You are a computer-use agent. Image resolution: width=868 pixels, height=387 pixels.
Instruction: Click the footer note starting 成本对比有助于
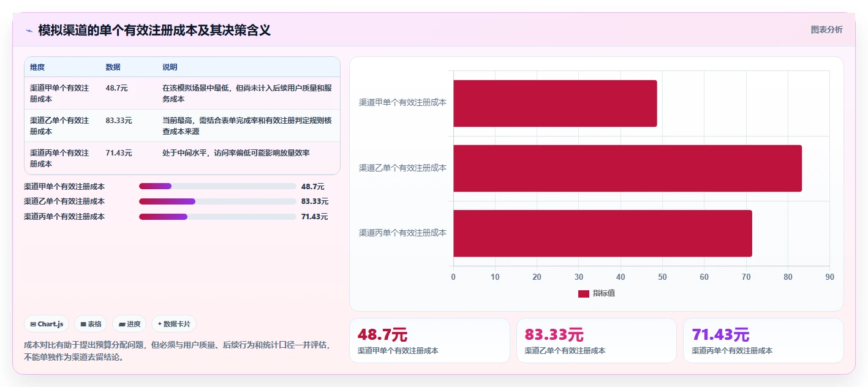[177, 351]
